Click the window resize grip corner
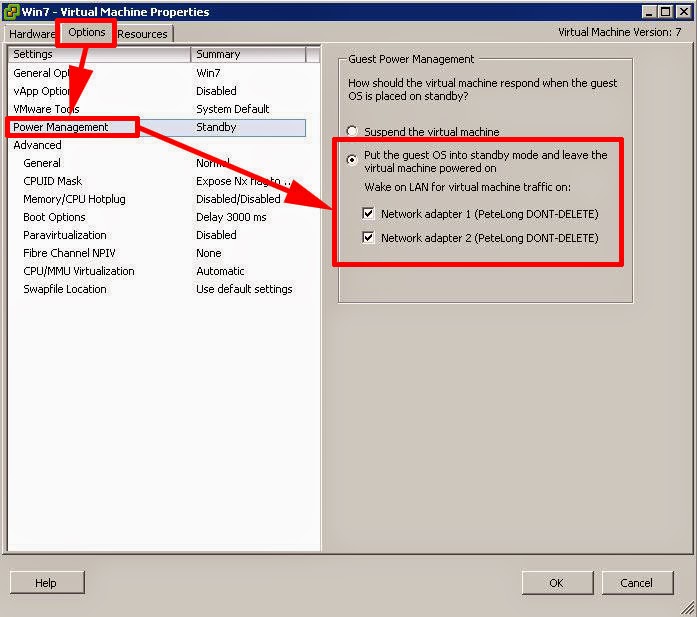The height and width of the screenshot is (617, 697). click(688, 609)
